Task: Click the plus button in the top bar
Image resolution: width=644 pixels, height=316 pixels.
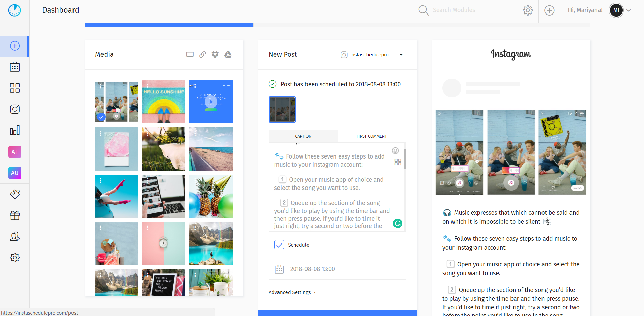Action: click(x=549, y=10)
